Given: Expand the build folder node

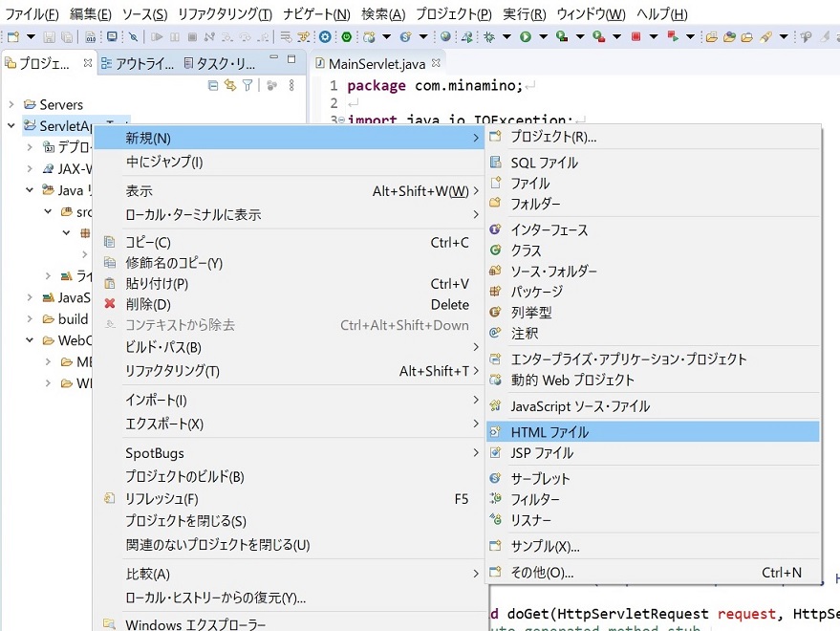Looking at the screenshot, I should 30,318.
